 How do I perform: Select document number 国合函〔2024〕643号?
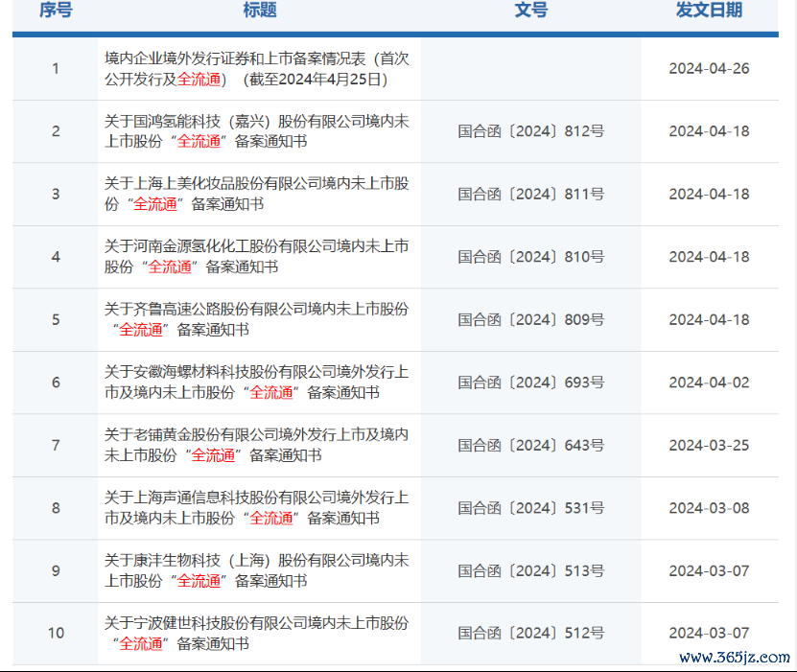[531, 446]
